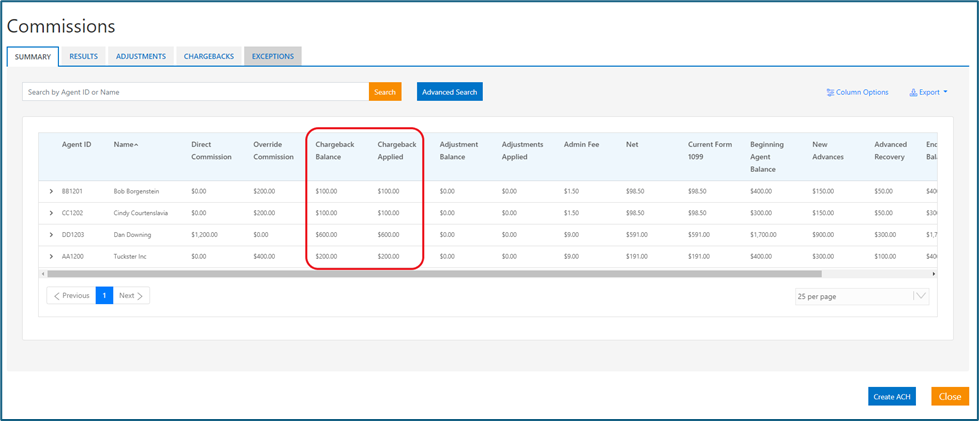Screen dimensions: 979x421
Task: Click the orange Close button
Action: coord(950,397)
